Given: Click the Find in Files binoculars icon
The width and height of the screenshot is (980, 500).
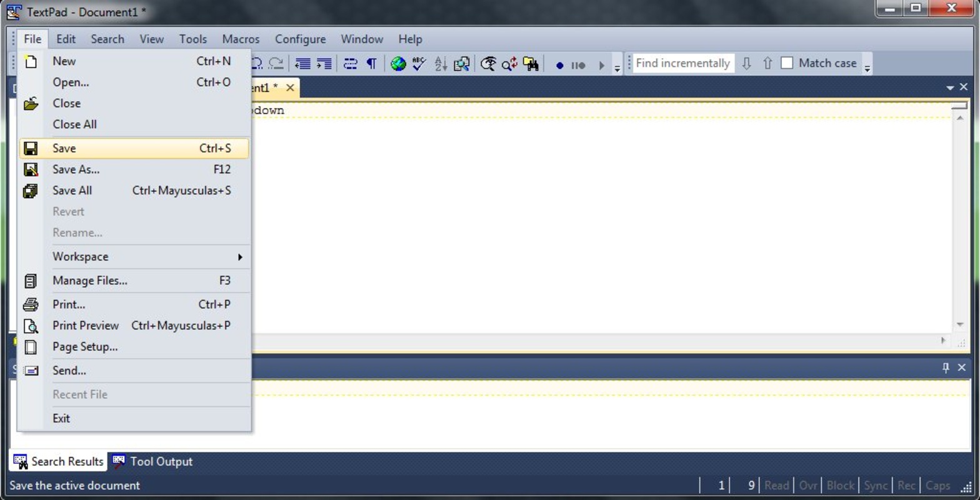Looking at the screenshot, I should [531, 63].
